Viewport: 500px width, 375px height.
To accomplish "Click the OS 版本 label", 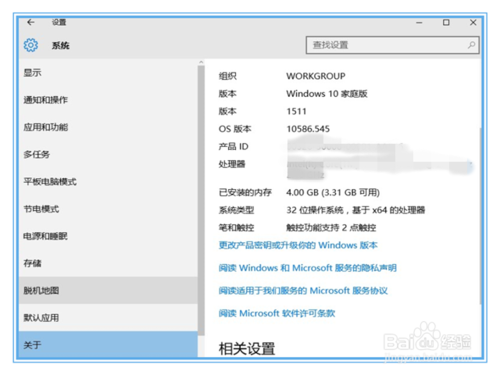I will (235, 129).
